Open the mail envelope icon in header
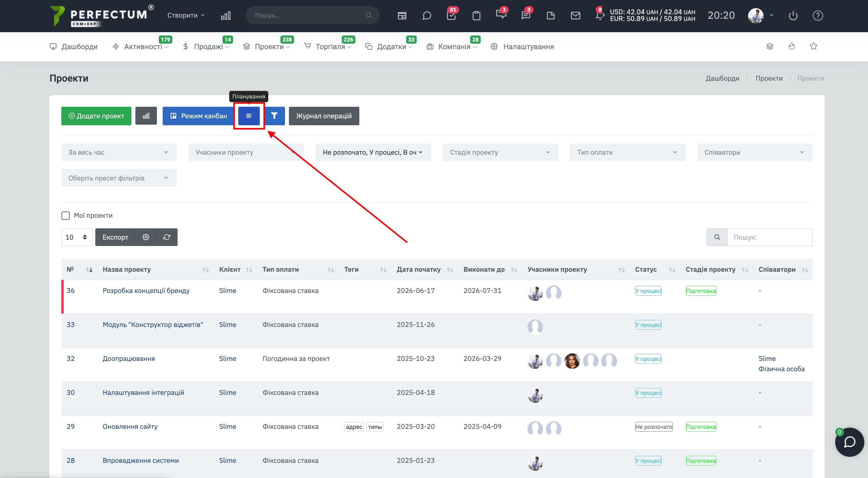Screen dimensions: 868x478 pyautogui.click(x=575, y=15)
